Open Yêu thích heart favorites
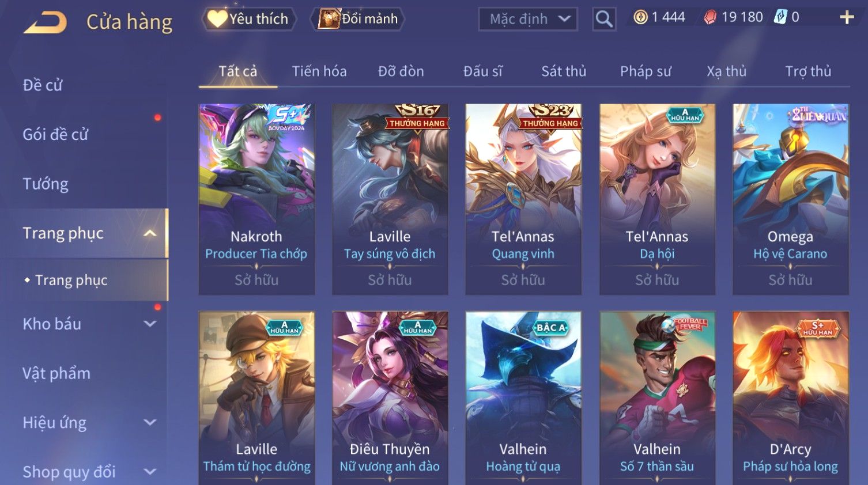This screenshot has height=485, width=868. pyautogui.click(x=249, y=19)
